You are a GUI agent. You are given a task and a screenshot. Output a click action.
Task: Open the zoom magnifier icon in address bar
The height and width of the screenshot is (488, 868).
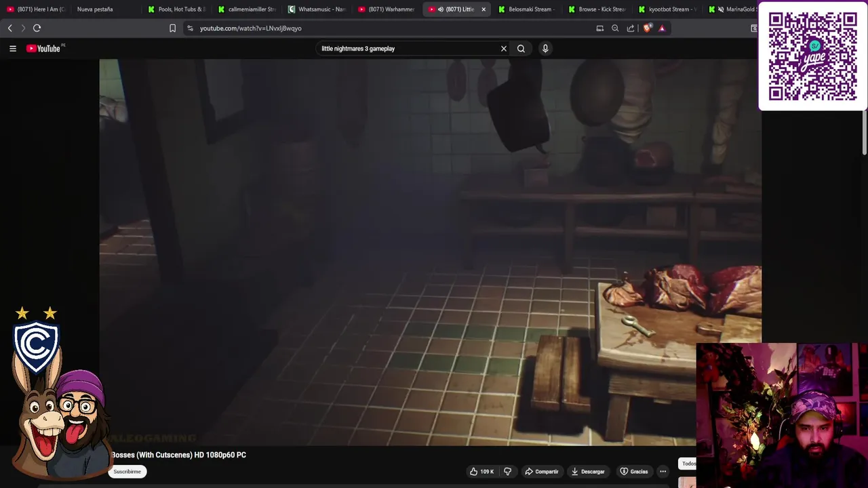coord(615,28)
